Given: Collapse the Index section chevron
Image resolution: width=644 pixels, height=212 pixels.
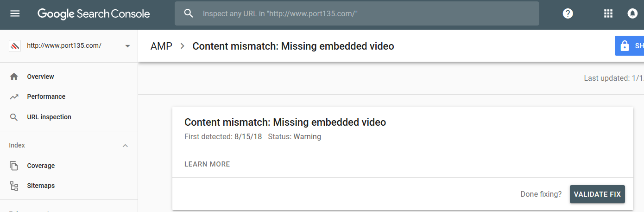Looking at the screenshot, I should click(x=125, y=146).
